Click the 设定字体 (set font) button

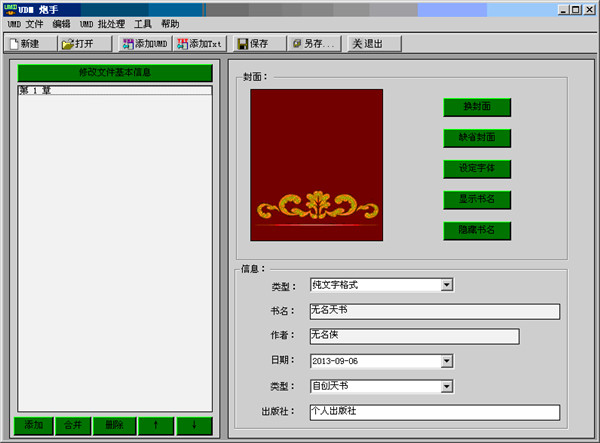coord(477,169)
